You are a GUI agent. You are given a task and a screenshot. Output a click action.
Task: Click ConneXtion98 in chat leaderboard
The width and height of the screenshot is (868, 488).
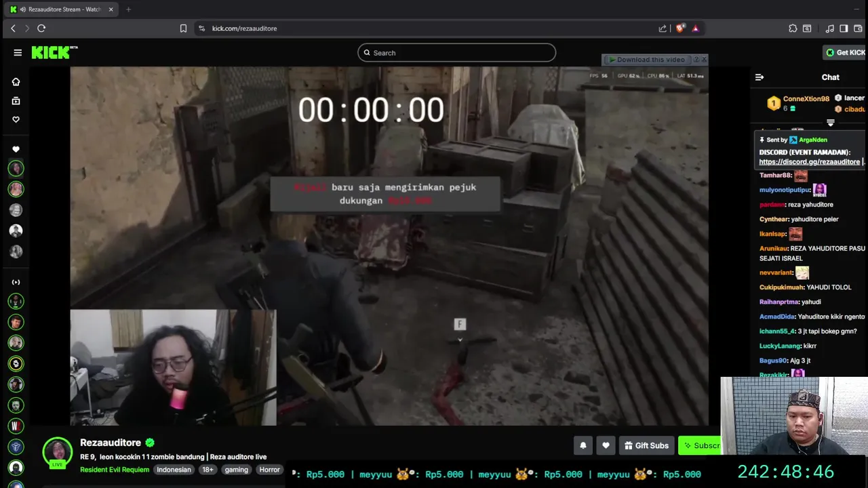(806, 99)
